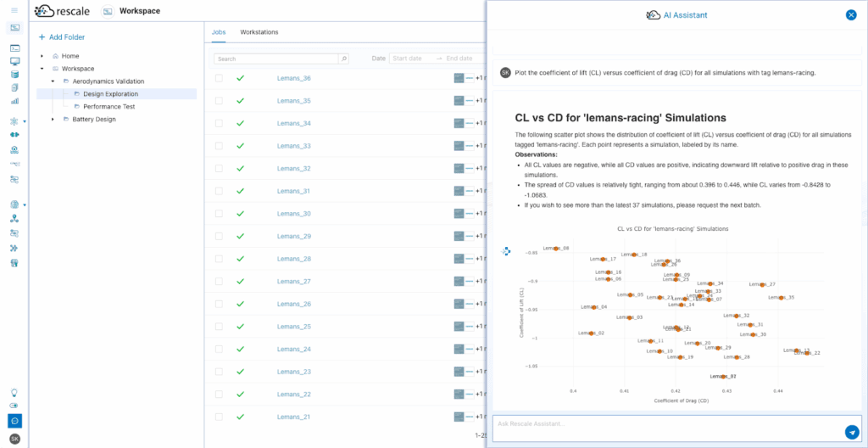Open the monitor workstations icon in the sidebar

click(x=14, y=62)
